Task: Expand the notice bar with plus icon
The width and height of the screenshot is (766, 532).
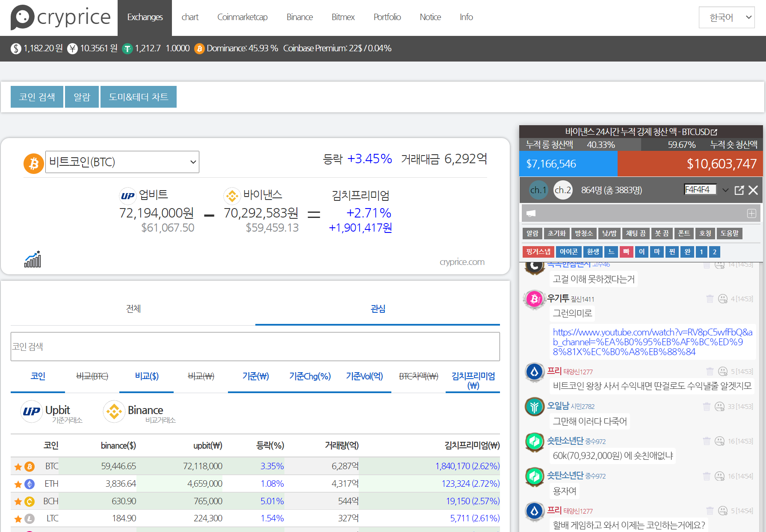Action: click(751, 213)
